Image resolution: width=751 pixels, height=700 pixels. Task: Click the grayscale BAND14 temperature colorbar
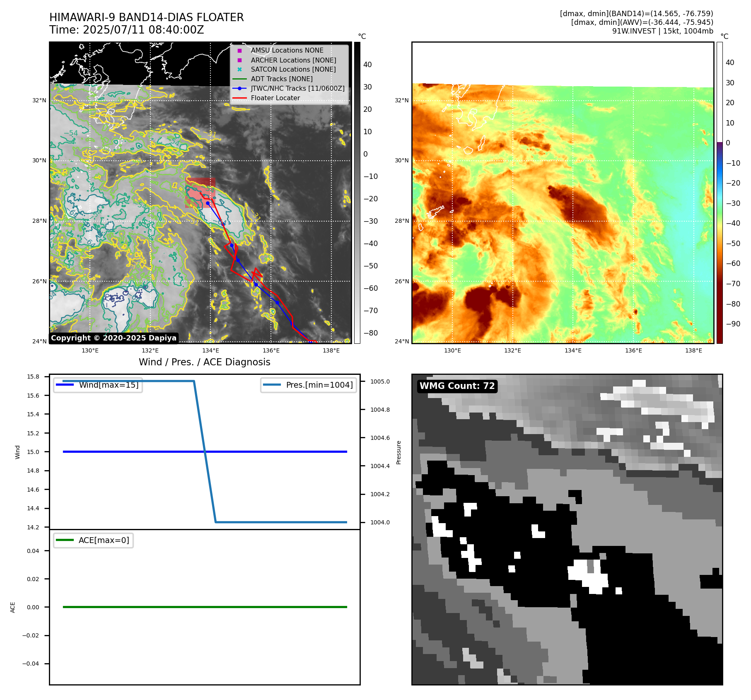click(x=357, y=193)
